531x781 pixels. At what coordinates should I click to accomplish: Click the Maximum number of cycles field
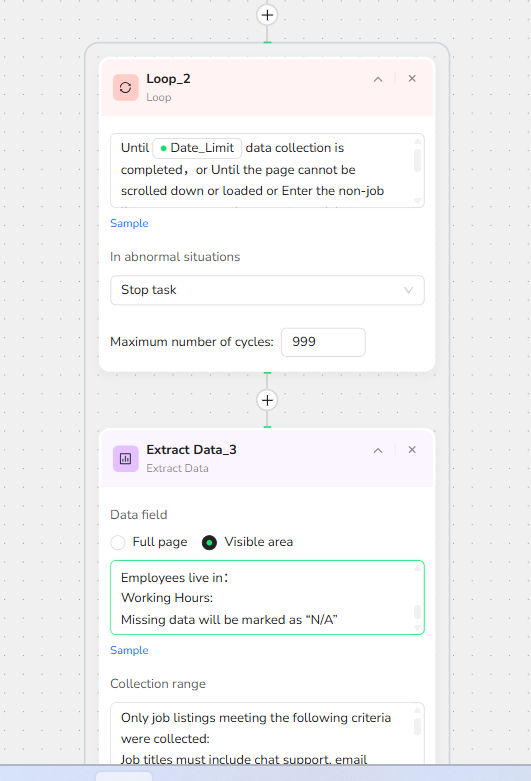[323, 342]
